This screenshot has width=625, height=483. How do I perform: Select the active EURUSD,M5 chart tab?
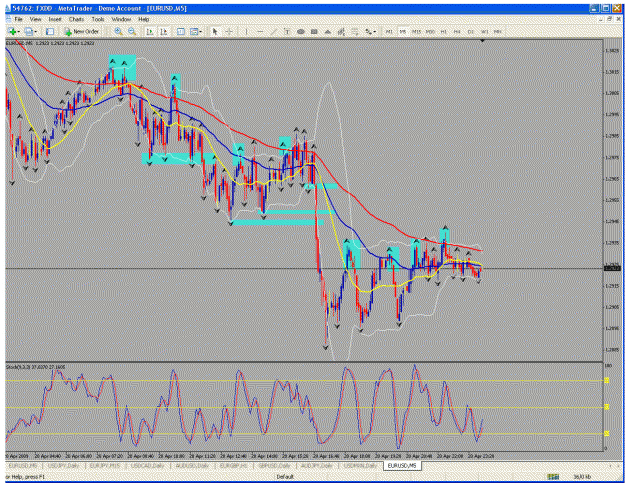coord(402,465)
